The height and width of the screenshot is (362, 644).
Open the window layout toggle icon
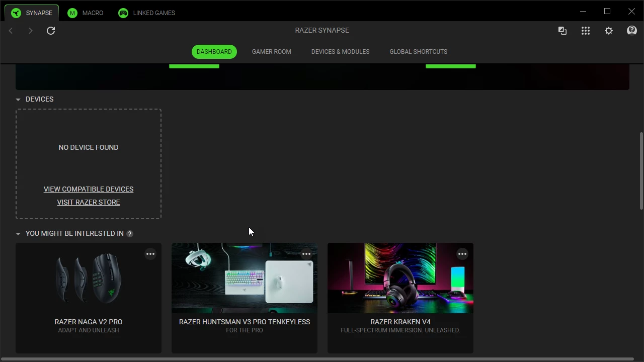[562, 31]
